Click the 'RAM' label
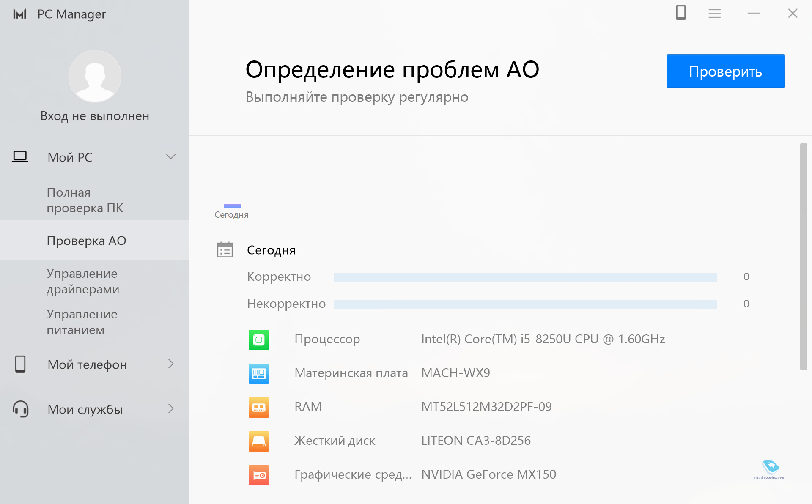 (308, 407)
